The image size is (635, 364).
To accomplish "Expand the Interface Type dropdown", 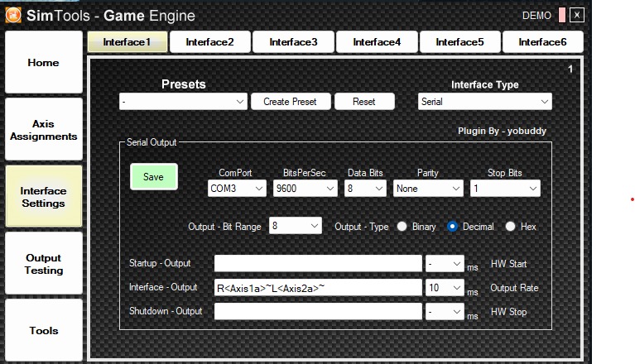I will click(484, 102).
